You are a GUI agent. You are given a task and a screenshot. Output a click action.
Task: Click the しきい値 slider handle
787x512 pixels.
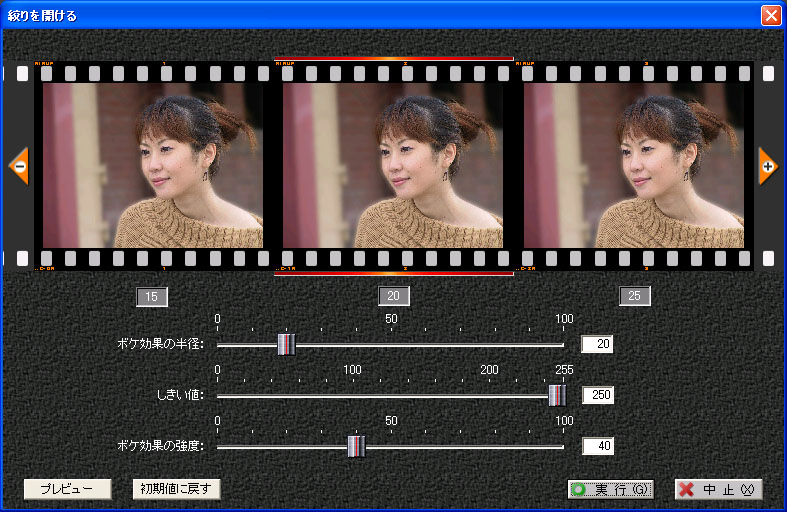[557, 395]
